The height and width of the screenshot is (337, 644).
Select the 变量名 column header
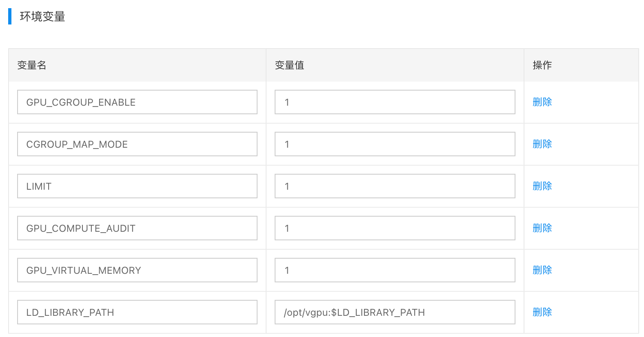pos(32,65)
